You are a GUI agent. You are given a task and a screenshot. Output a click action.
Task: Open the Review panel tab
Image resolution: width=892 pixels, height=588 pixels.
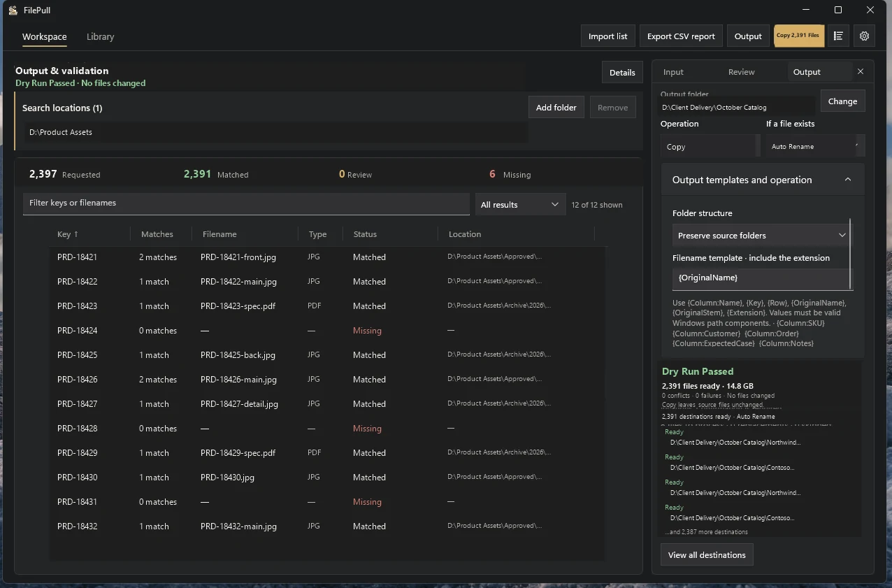tap(741, 72)
